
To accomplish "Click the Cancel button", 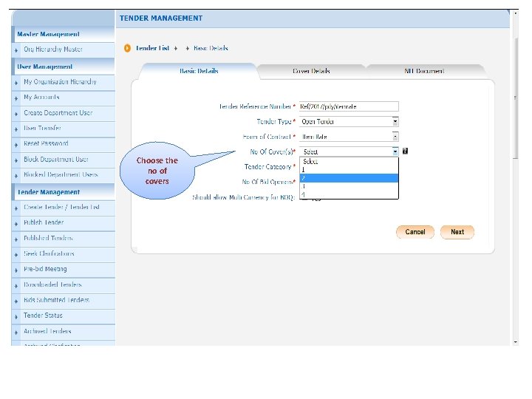I will pyautogui.click(x=415, y=232).
